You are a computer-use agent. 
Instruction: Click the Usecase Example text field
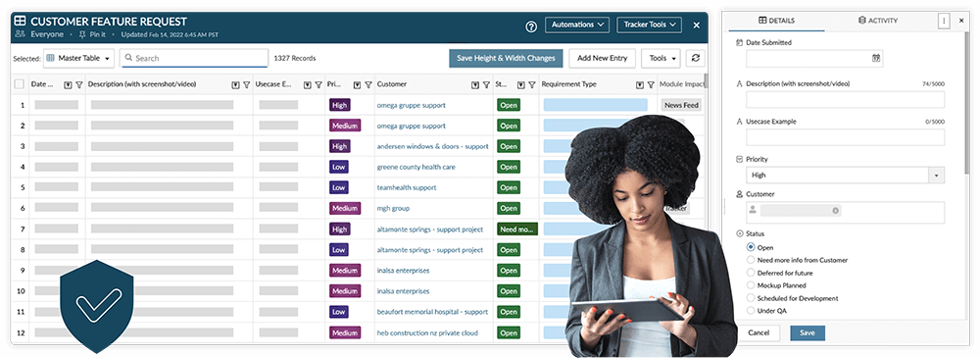point(845,137)
